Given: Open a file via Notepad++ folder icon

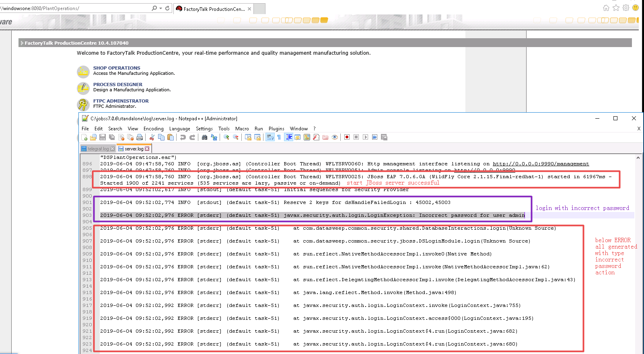Looking at the screenshot, I should tap(93, 137).
